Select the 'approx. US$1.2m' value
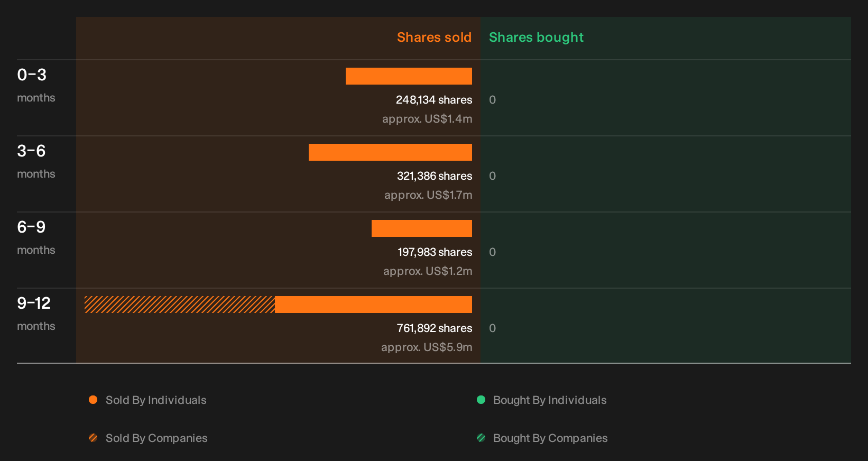The image size is (868, 461). click(x=428, y=271)
